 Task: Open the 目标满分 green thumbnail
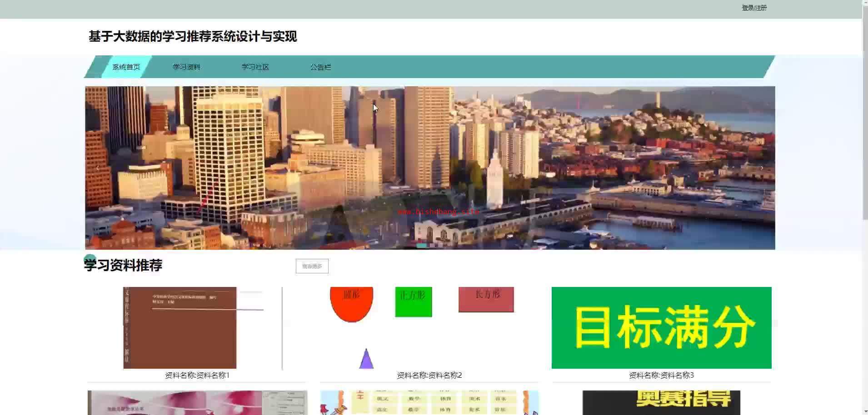pyautogui.click(x=661, y=327)
